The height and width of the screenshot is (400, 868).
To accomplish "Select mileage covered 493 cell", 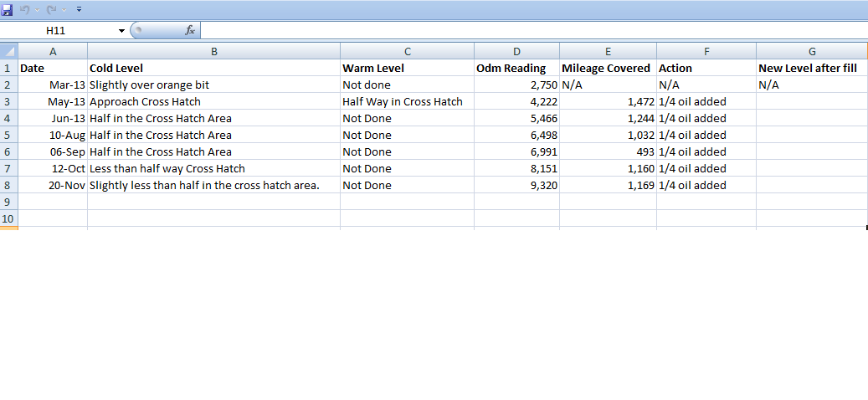I will coord(609,151).
